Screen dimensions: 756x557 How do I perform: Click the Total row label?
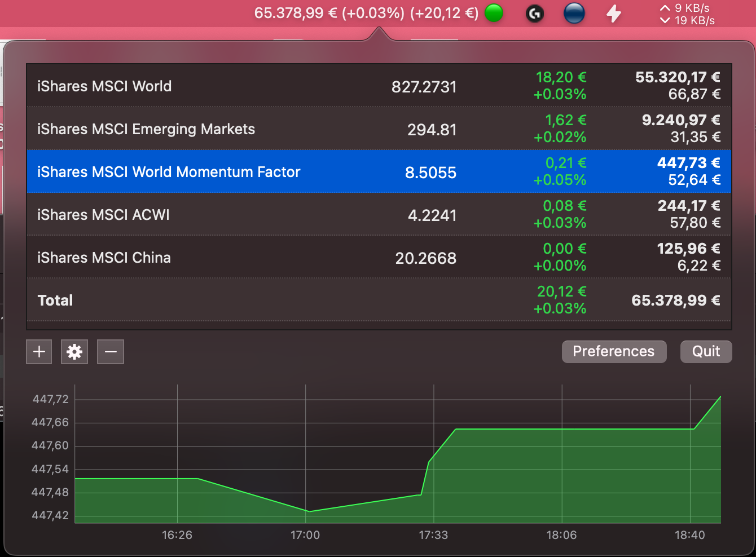[x=55, y=300]
